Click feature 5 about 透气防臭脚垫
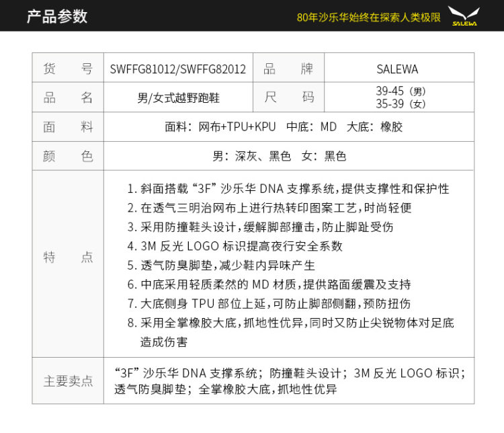 pyautogui.click(x=221, y=266)
